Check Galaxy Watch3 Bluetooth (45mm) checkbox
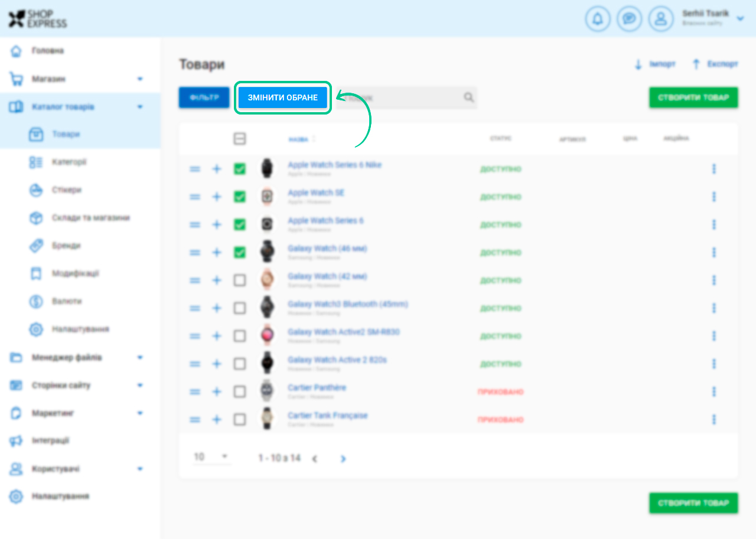 240,308
